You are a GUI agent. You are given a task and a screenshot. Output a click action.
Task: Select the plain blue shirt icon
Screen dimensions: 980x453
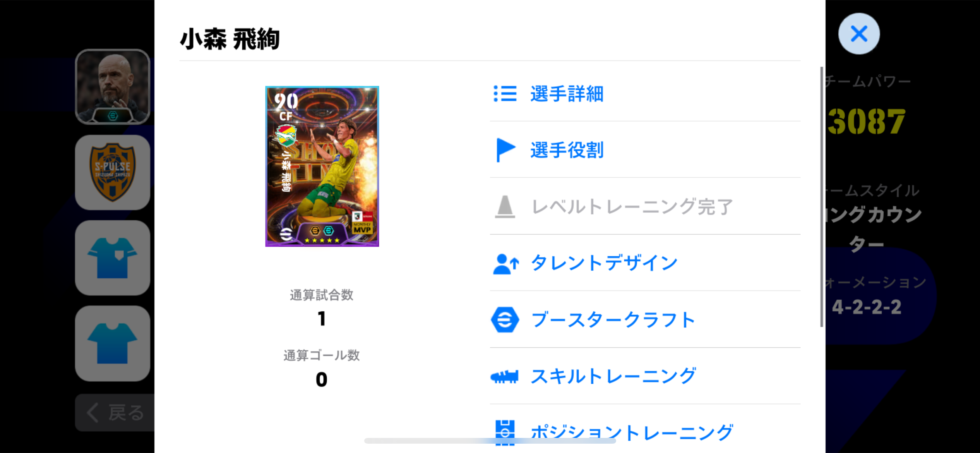[112, 343]
